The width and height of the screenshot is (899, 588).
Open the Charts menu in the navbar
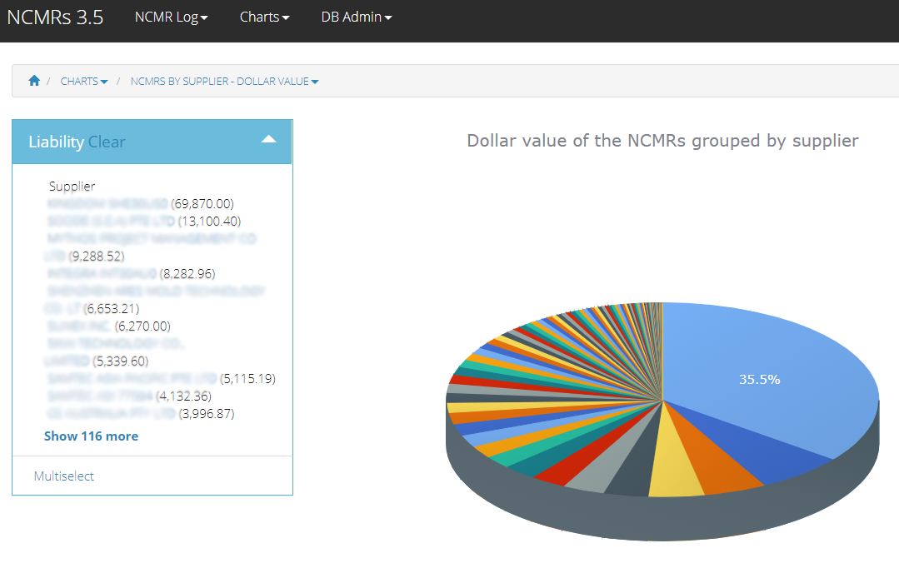(264, 17)
